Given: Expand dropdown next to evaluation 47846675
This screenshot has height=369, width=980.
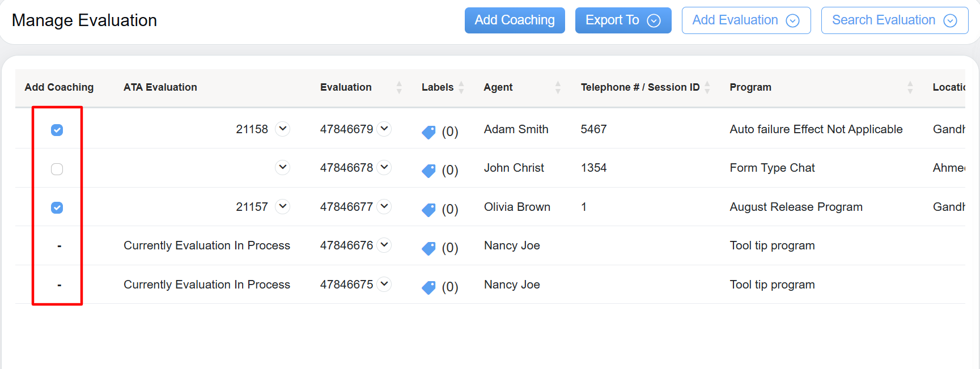Looking at the screenshot, I should click(x=384, y=284).
